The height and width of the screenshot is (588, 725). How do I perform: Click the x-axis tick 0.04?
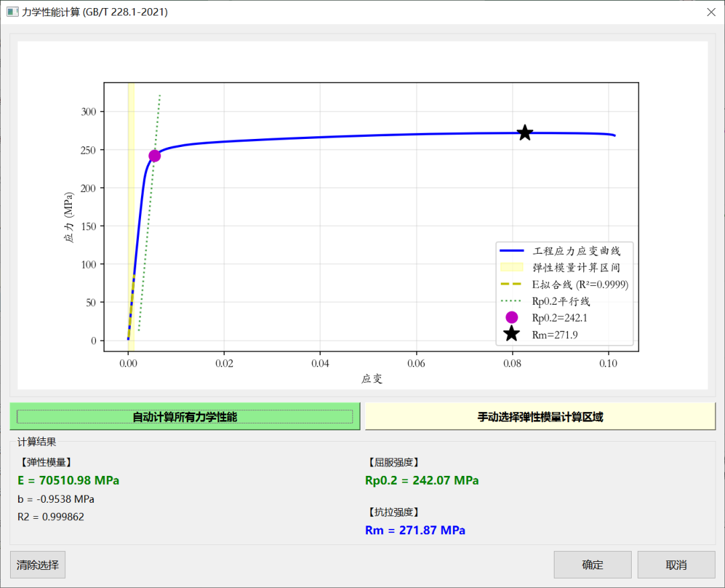pyautogui.click(x=320, y=363)
